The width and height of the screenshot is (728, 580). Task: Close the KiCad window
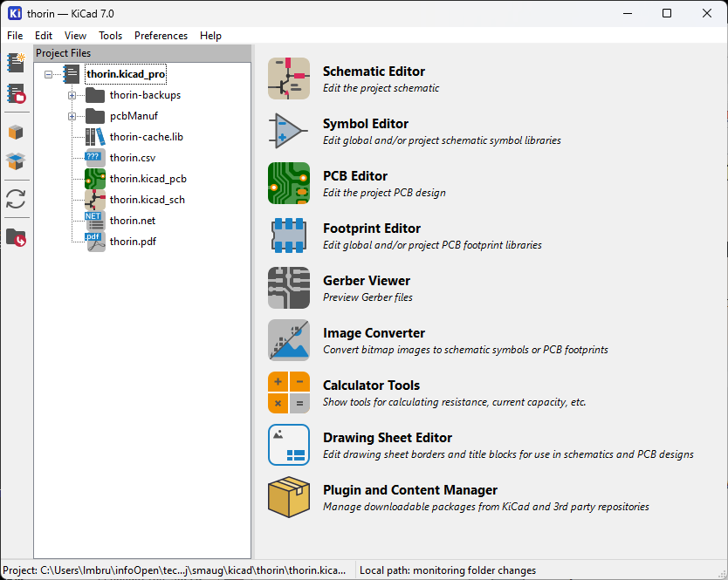pyautogui.click(x=707, y=13)
